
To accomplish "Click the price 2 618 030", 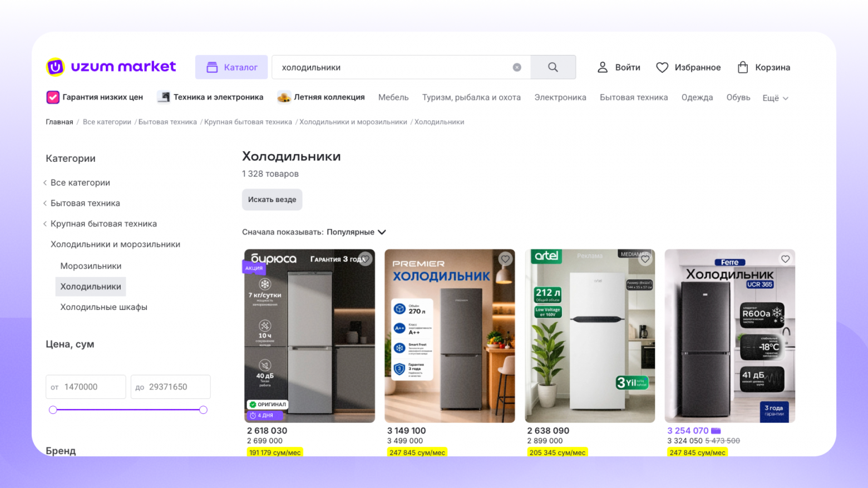I will 267,431.
